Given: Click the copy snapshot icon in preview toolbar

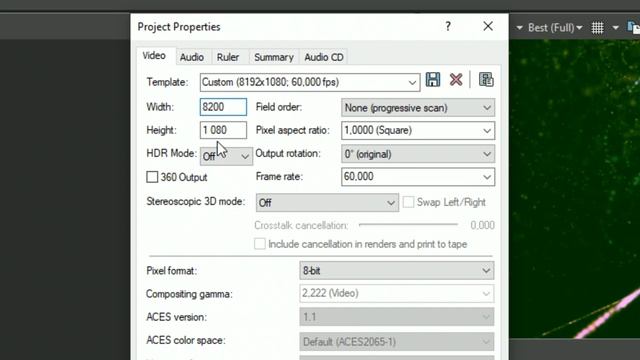Looking at the screenshot, I should [634, 28].
